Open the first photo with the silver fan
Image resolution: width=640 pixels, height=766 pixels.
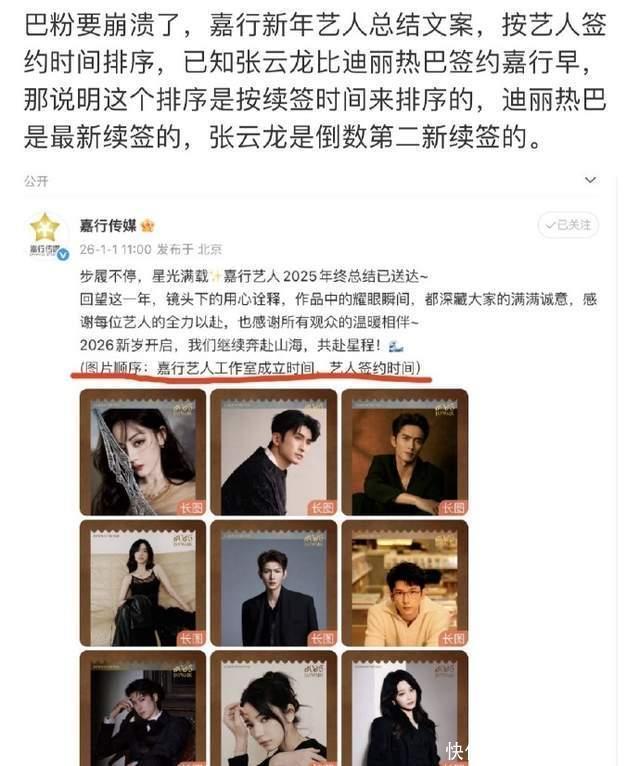coord(143,452)
